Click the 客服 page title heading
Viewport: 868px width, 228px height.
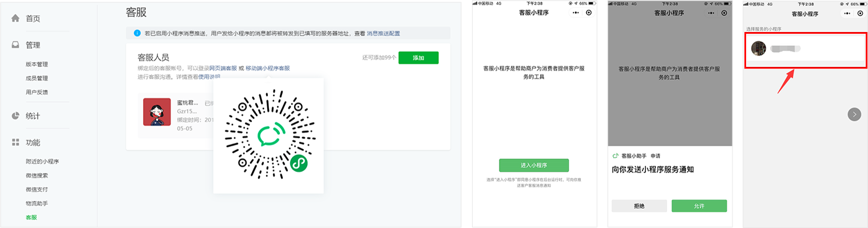click(x=136, y=12)
